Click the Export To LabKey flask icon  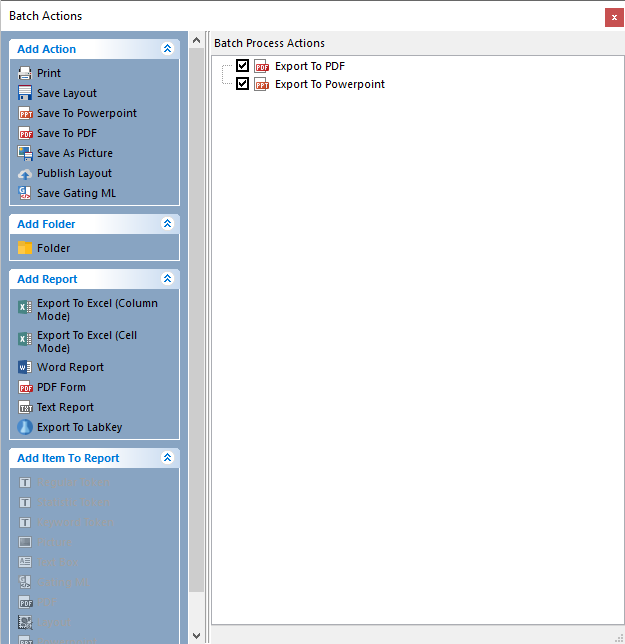(x=25, y=427)
